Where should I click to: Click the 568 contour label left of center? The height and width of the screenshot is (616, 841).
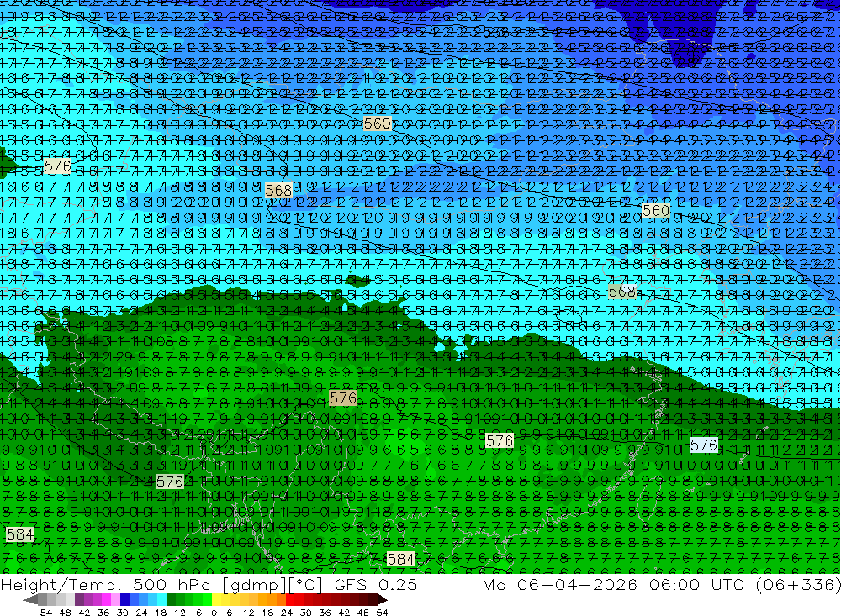click(279, 190)
